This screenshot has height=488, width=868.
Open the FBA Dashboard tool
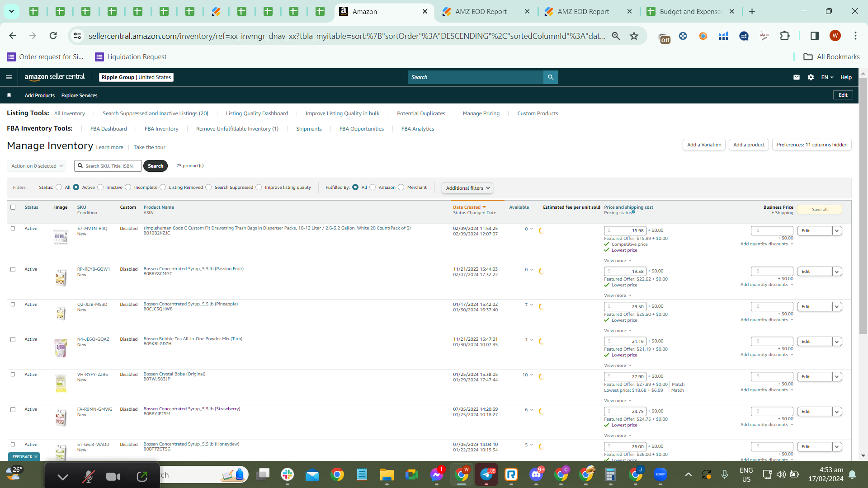pos(108,129)
